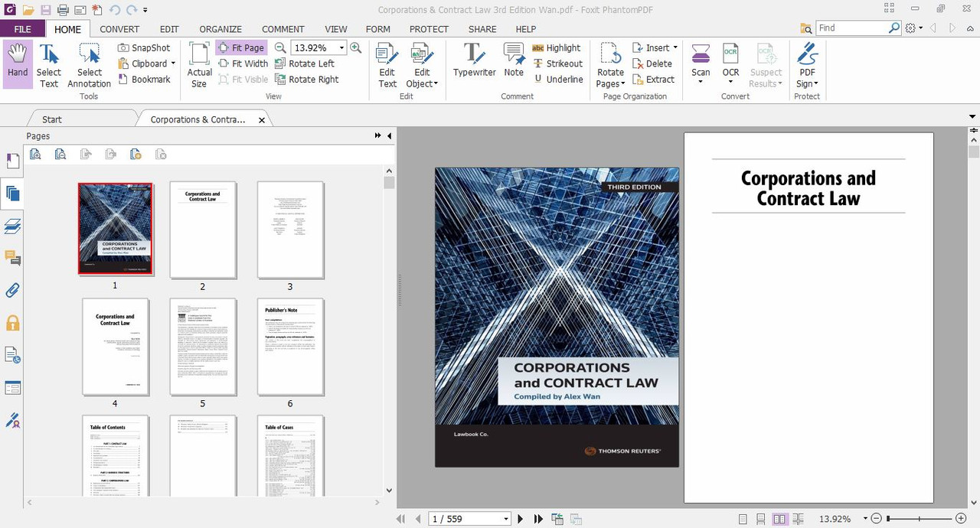Image resolution: width=980 pixels, height=528 pixels.
Task: Collapse the Pages navigation panel arrow
Action: pyautogui.click(x=389, y=135)
